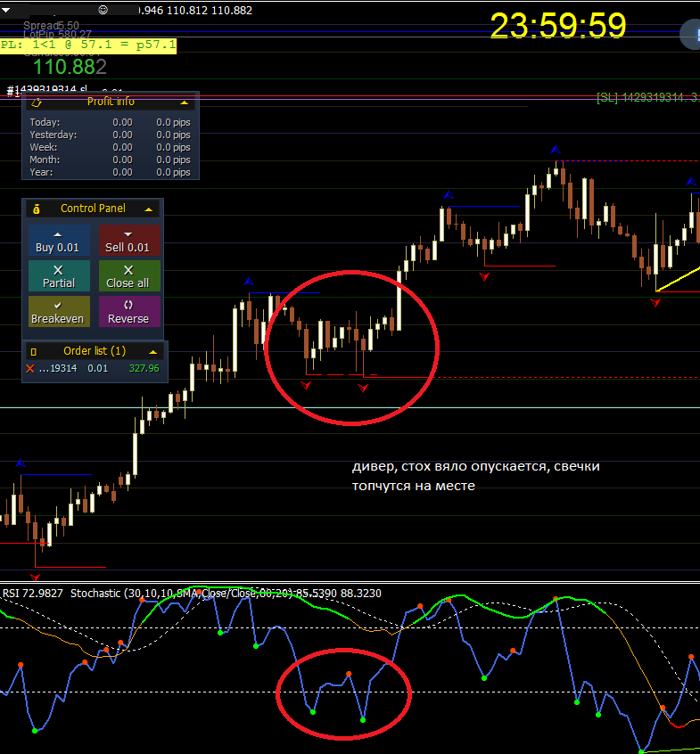The height and width of the screenshot is (754, 700).
Task: Click the Buy 0.01 button
Action: [x=59, y=241]
